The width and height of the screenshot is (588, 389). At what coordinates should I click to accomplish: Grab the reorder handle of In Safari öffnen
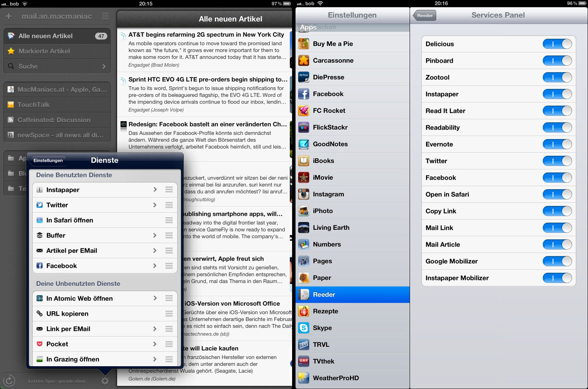pyautogui.click(x=169, y=220)
